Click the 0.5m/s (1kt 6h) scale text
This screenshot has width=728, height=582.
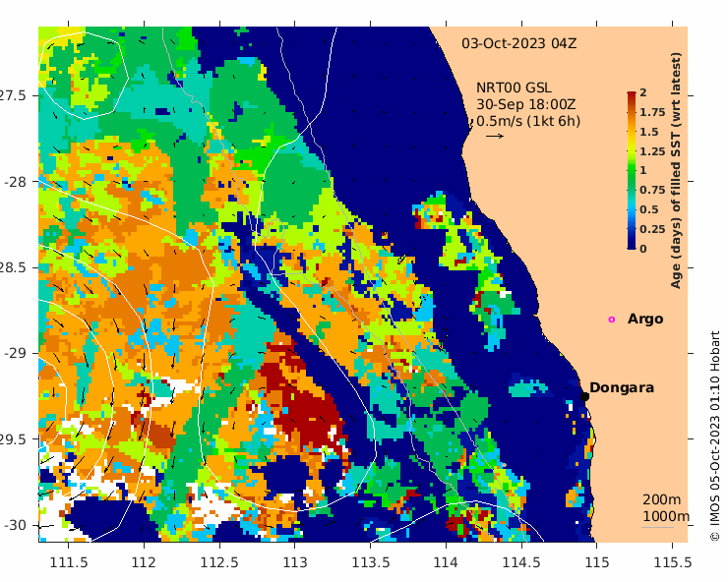(528, 121)
